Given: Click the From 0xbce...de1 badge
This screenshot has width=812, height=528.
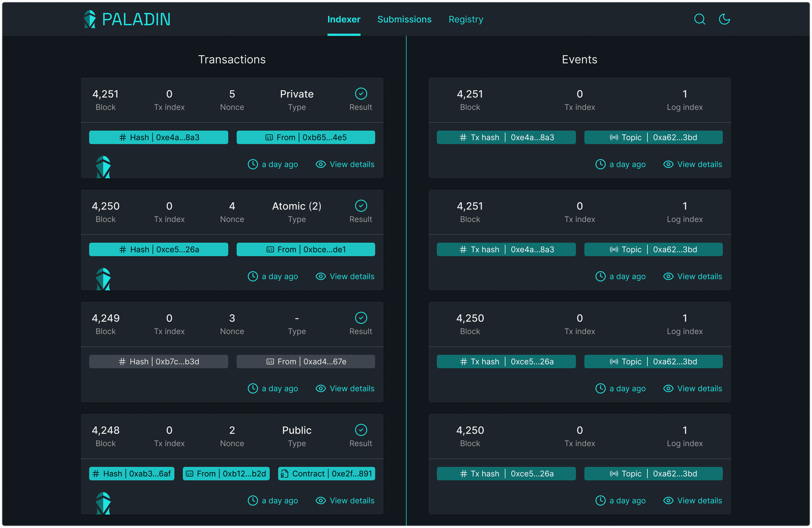Looking at the screenshot, I should (306, 249).
